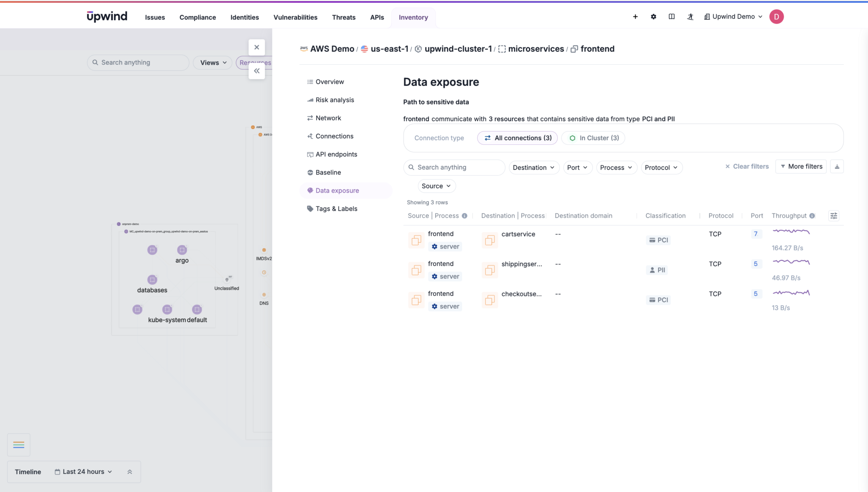Click the plus icon in top bar
Viewport: 868px width, 492px height.
pos(635,17)
